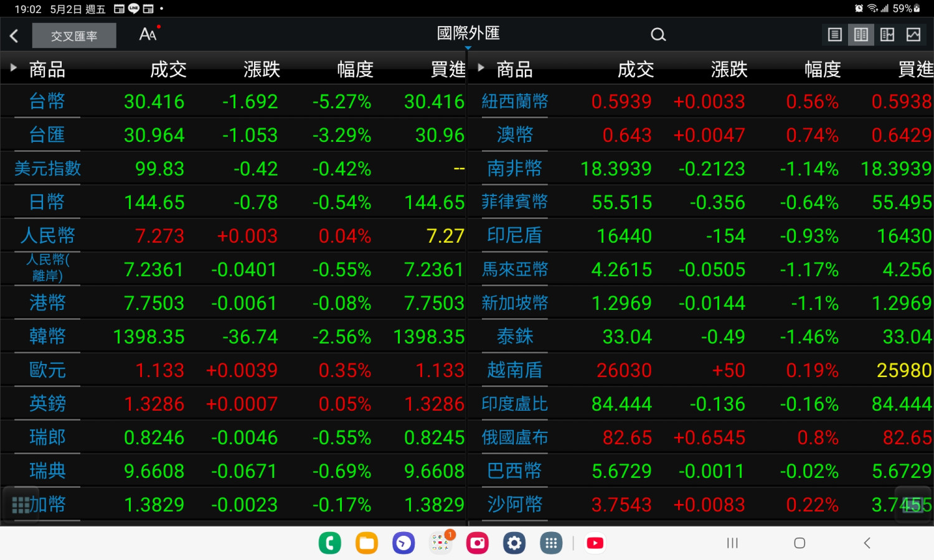Open the 俄國盧布 quote row
The width and height of the screenshot is (934, 560).
701,437
